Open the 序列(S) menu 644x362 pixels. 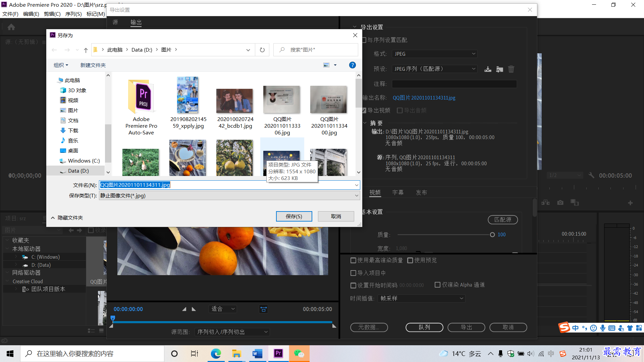tap(73, 14)
